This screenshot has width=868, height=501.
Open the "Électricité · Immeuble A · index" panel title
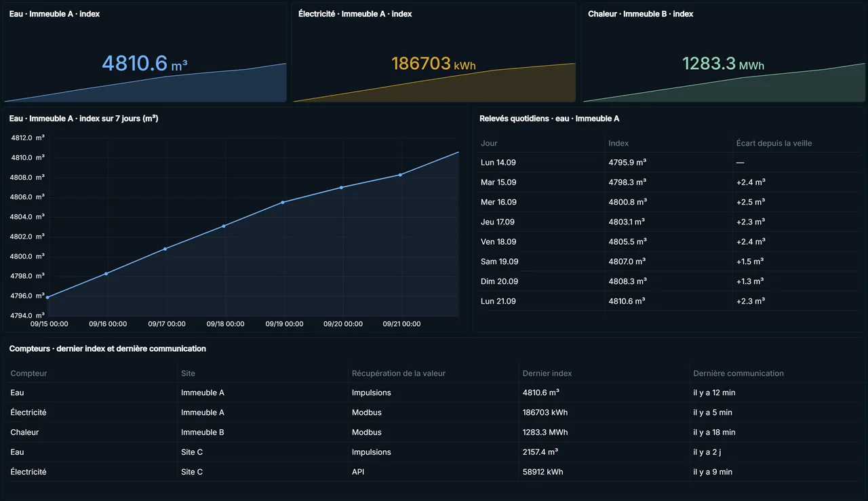coord(355,14)
